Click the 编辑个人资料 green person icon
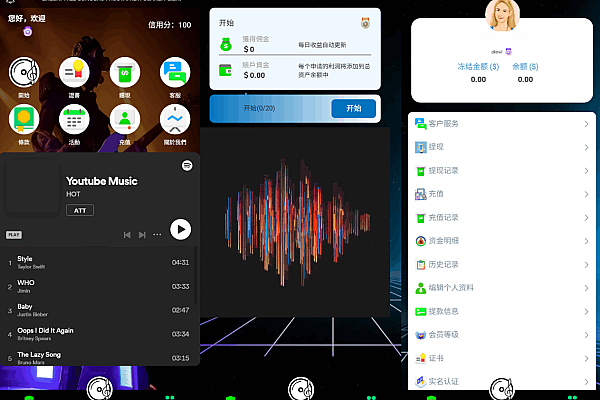 click(421, 288)
